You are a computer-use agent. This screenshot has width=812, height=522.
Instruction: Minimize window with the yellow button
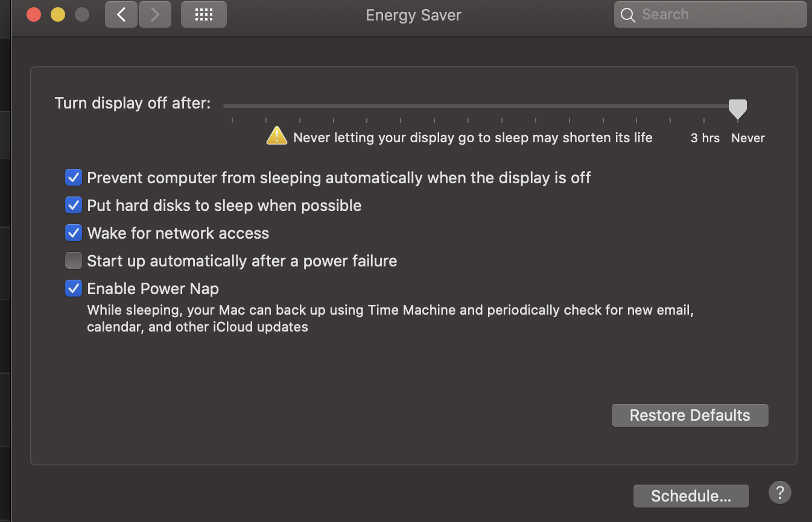[58, 14]
